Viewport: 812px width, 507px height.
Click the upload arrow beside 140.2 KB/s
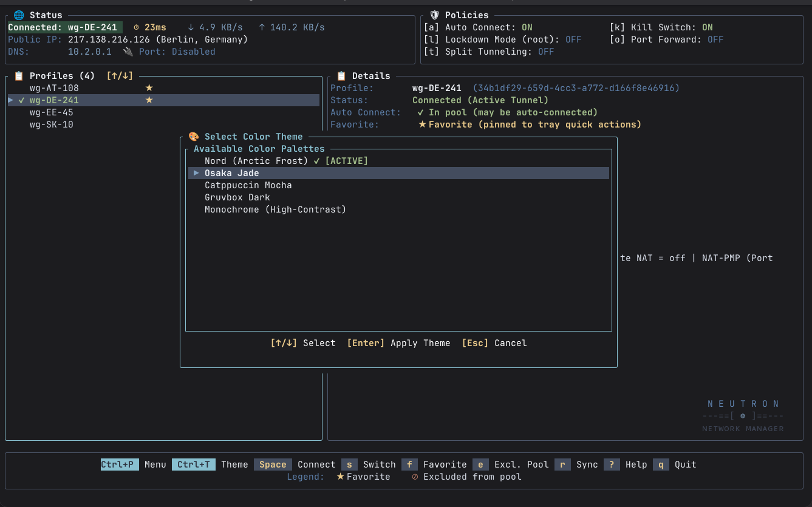(x=262, y=27)
